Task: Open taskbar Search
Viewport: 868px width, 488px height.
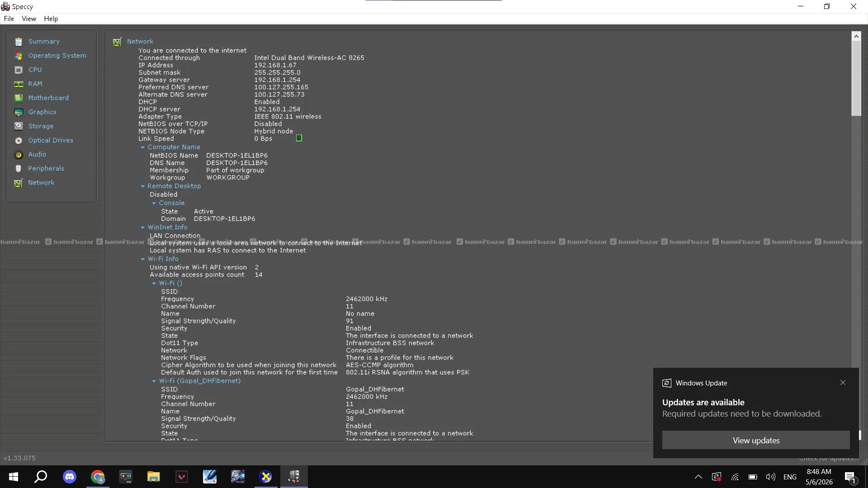Action: coord(41,477)
